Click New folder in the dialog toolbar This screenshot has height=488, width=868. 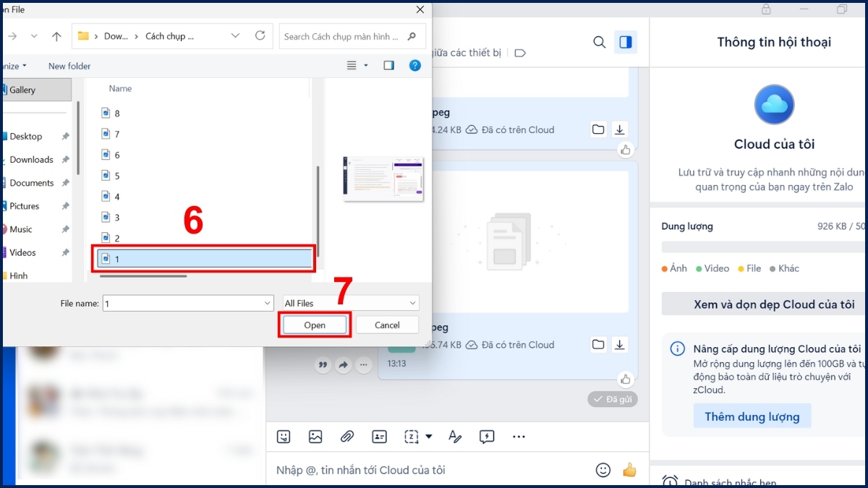click(x=69, y=65)
